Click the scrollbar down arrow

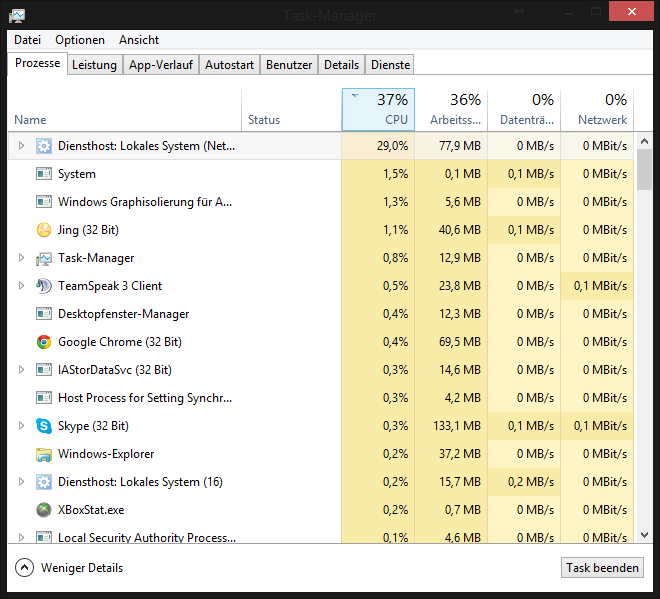point(644,535)
